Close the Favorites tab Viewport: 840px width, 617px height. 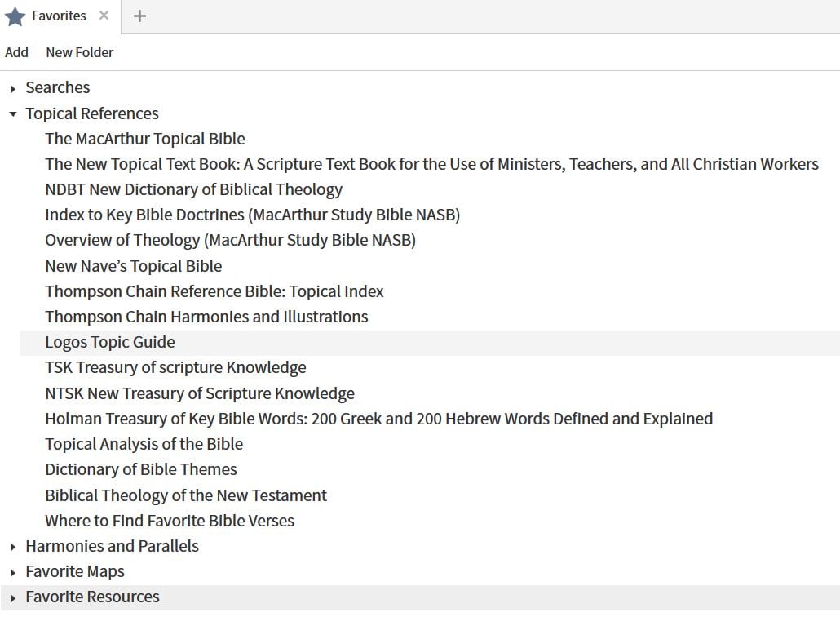[x=104, y=16]
